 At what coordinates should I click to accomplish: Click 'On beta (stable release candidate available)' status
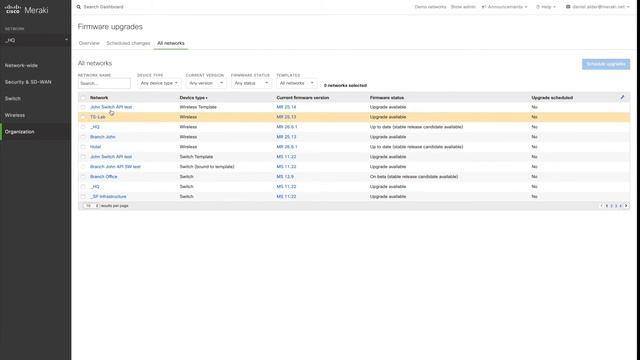(x=414, y=177)
